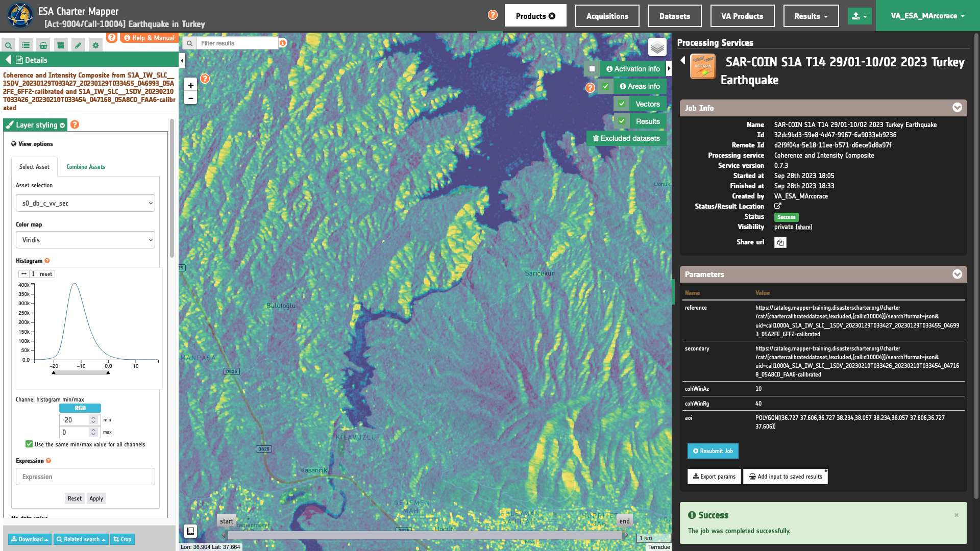The image size is (980, 551).
Task: Click the histogram minimum slider handle
Action: click(x=54, y=373)
